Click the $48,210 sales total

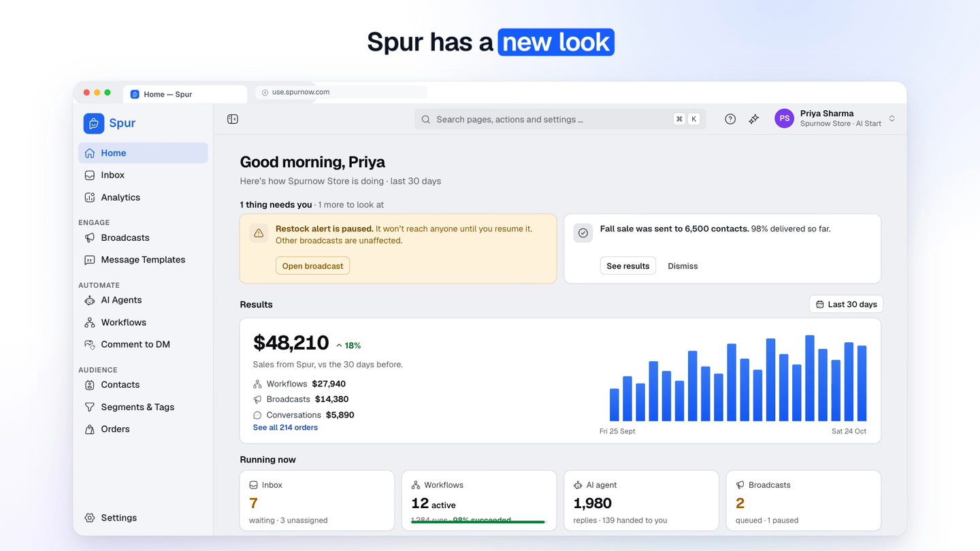[x=291, y=343]
